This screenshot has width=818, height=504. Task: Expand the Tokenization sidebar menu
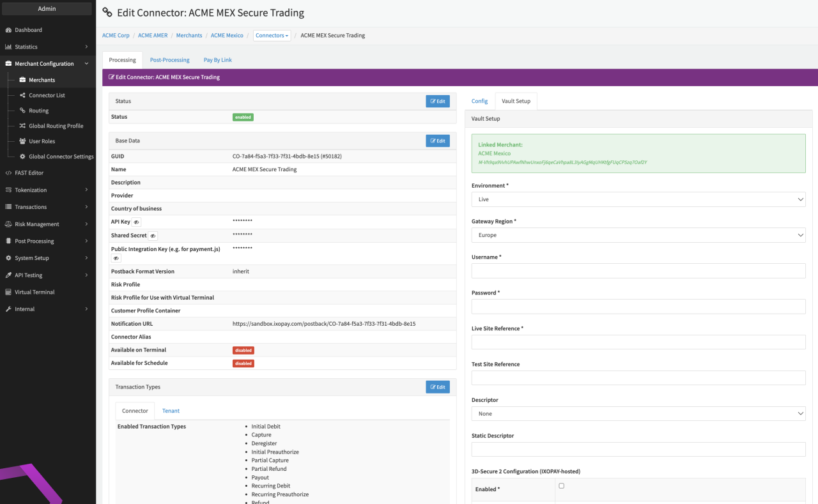coord(47,190)
